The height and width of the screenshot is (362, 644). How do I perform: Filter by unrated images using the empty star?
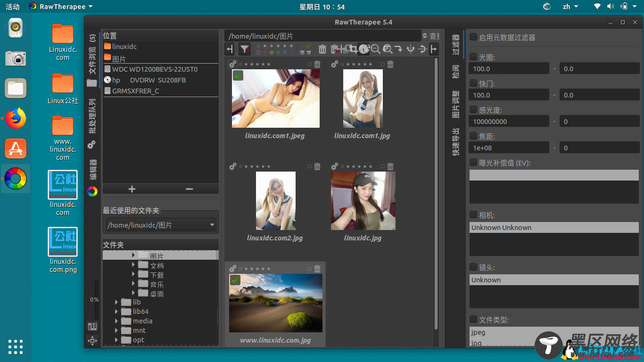[x=258, y=46]
